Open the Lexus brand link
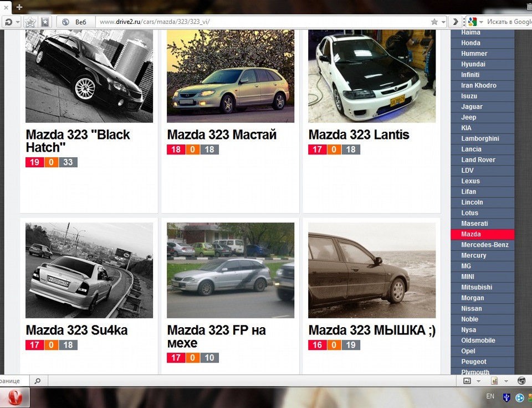 483,181
